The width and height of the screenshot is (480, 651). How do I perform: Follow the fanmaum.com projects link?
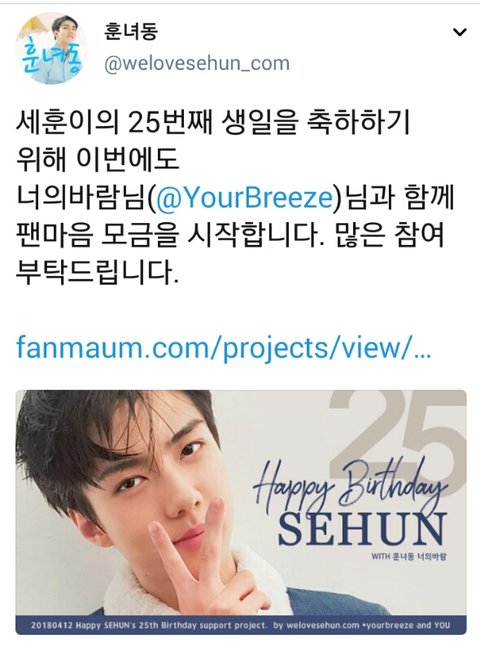click(223, 348)
